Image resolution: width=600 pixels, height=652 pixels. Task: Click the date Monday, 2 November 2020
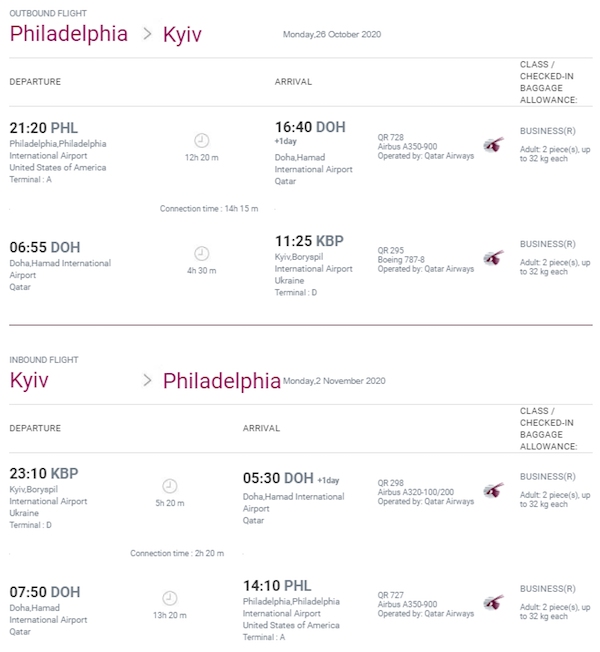(334, 381)
